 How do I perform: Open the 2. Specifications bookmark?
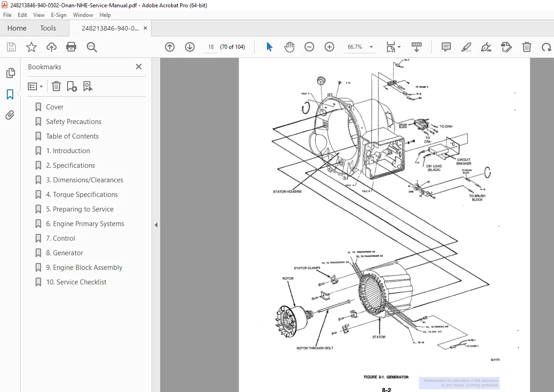coord(70,165)
